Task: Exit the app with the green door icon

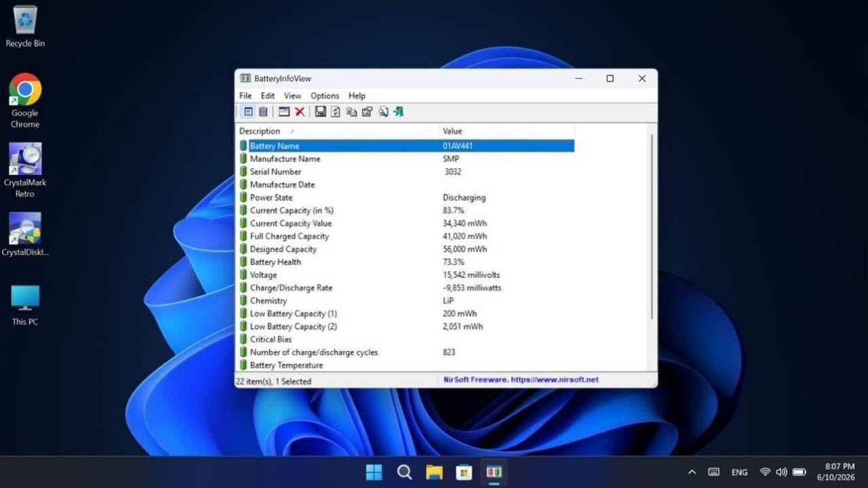Action: pos(399,112)
